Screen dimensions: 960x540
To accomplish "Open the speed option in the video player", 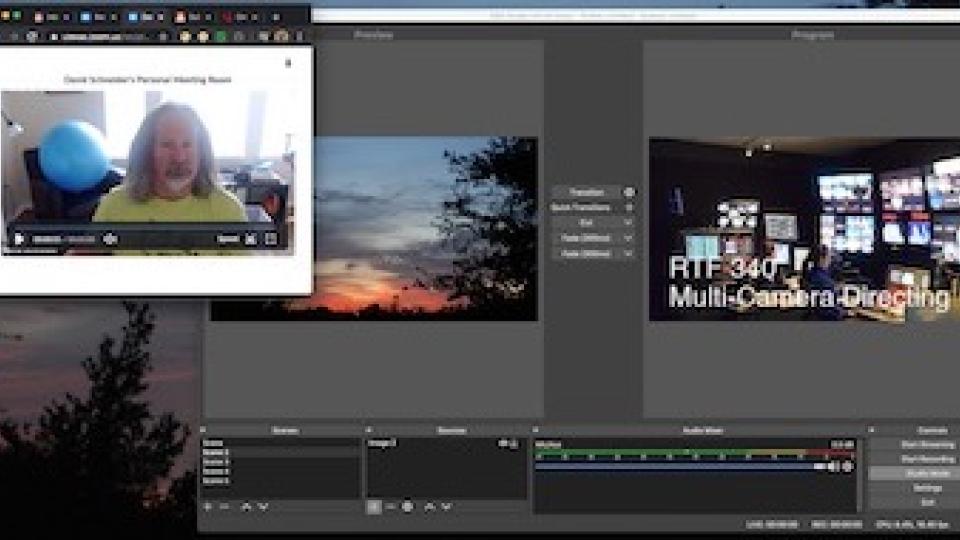I will [x=228, y=239].
